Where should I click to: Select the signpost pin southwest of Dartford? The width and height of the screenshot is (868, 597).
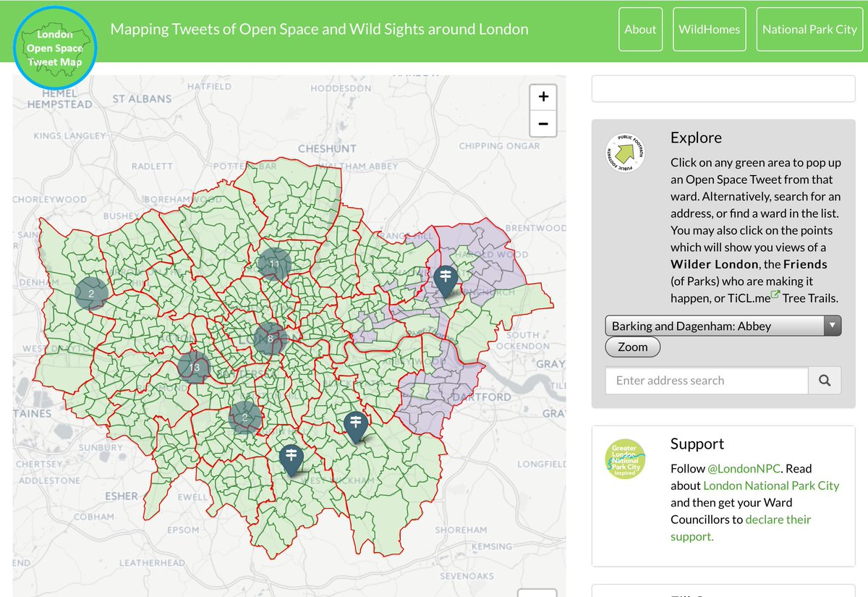(355, 426)
